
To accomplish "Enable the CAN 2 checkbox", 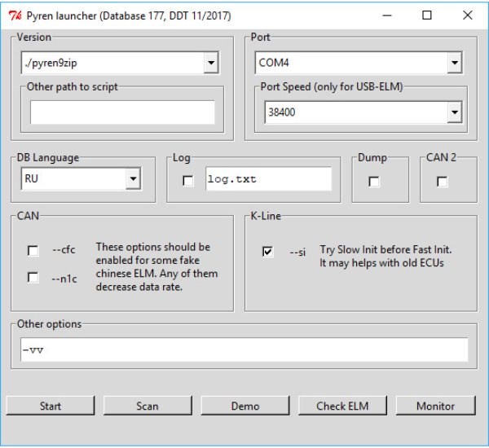I will [x=442, y=182].
